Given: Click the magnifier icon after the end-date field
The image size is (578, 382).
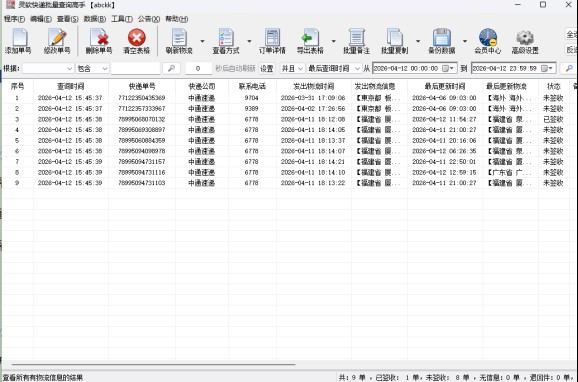Looking at the screenshot, I should coord(569,69).
